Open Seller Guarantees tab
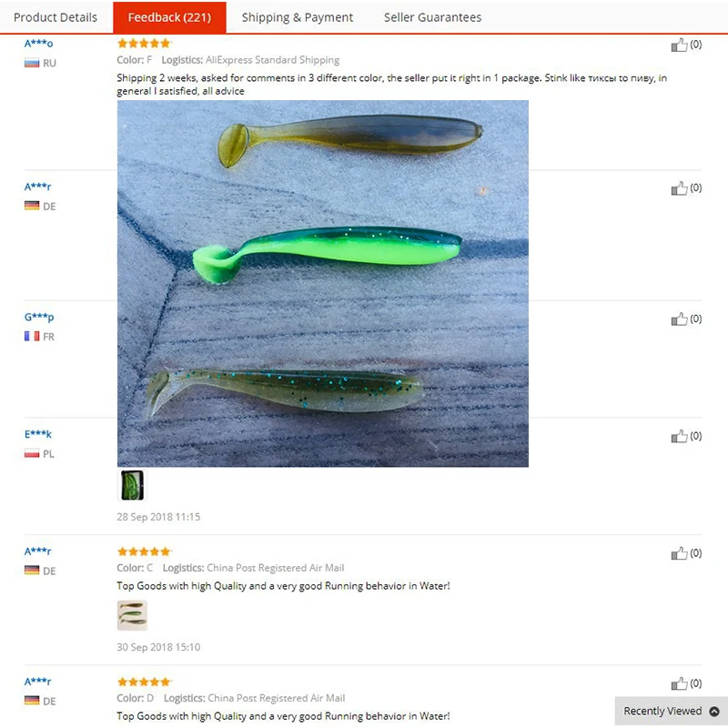The width and height of the screenshot is (728, 728). (x=432, y=17)
